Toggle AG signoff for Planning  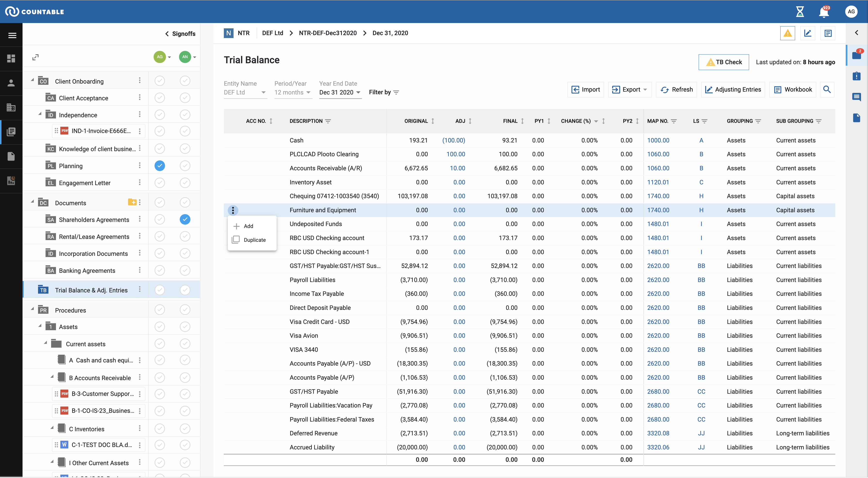(160, 165)
